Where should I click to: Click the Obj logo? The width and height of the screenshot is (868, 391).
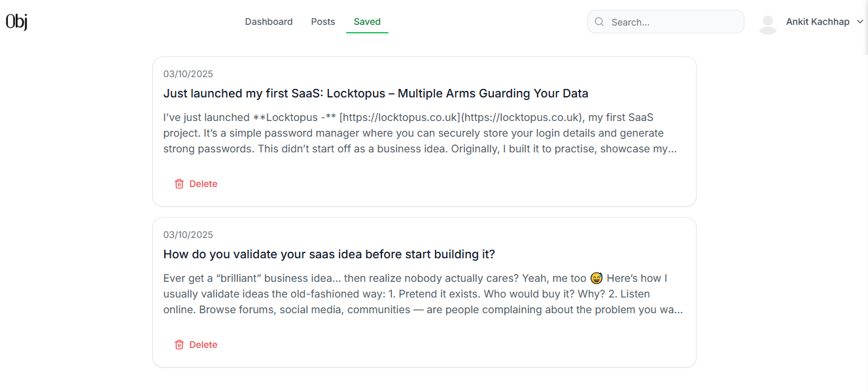(16, 22)
